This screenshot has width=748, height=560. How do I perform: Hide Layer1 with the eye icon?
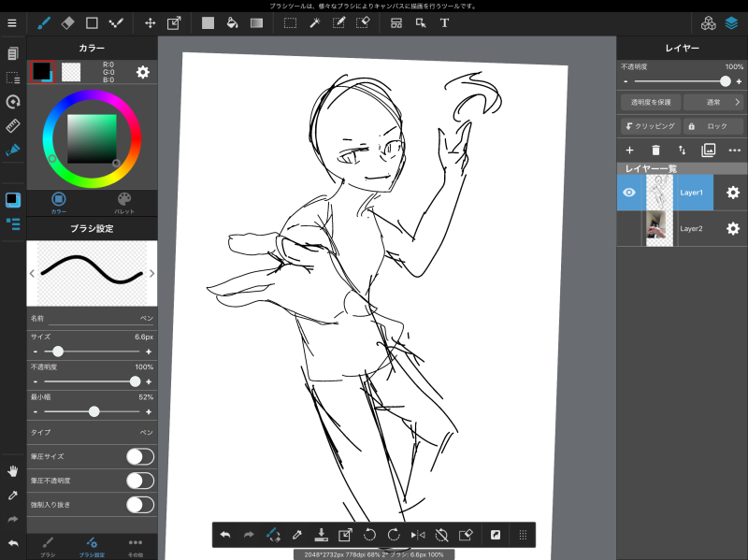(629, 193)
